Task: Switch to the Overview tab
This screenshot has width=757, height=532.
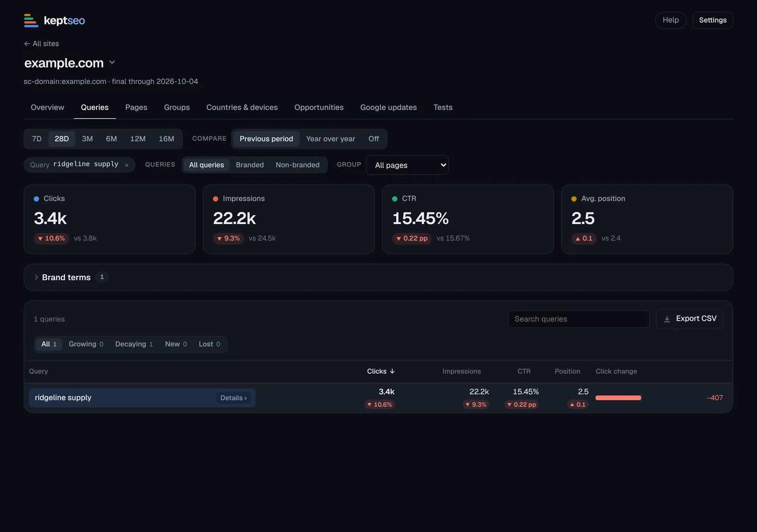Action: pos(47,107)
